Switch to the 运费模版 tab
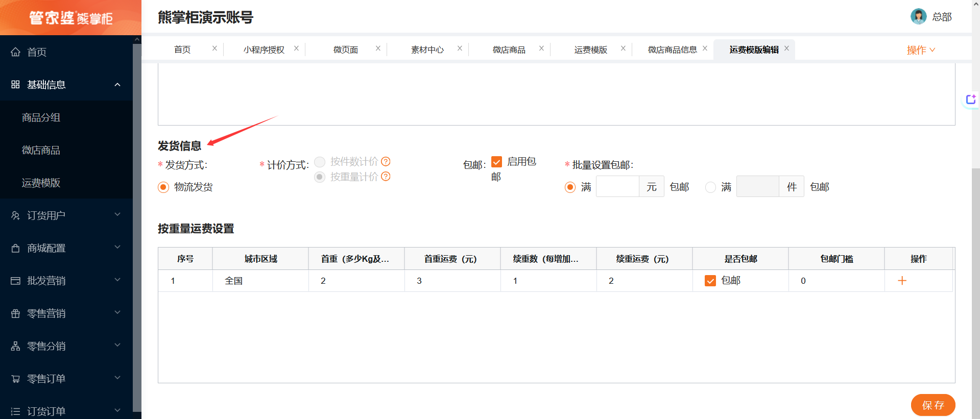Screen dimensions: 980x419 [591, 50]
